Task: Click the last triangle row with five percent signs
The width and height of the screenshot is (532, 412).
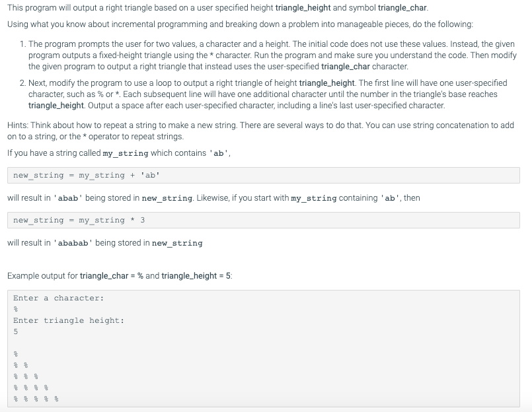Action: [36, 399]
